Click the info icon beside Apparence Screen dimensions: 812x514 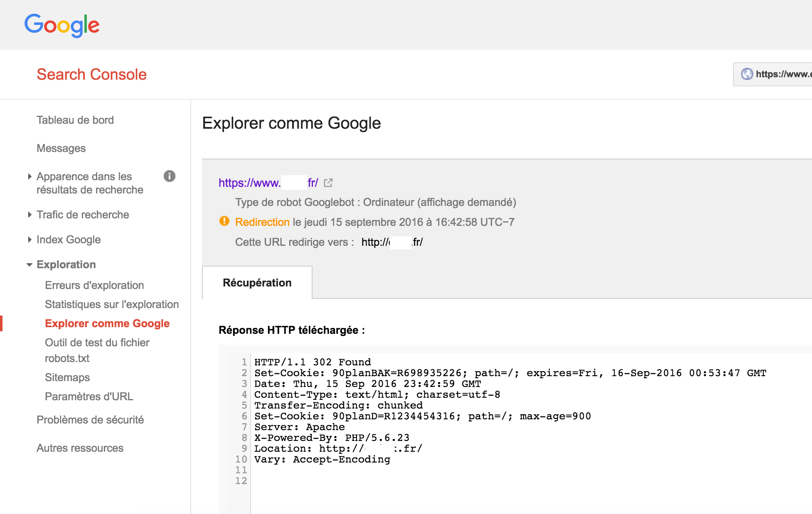coord(170,176)
